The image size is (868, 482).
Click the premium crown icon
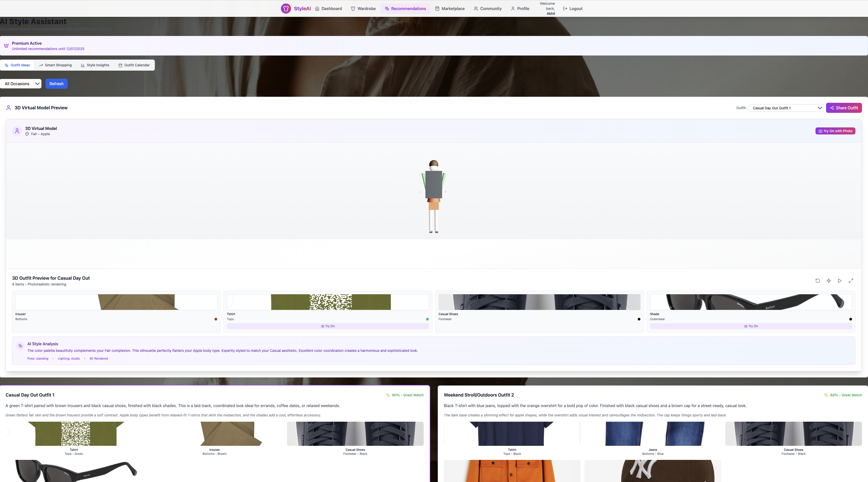pyautogui.click(x=6, y=46)
